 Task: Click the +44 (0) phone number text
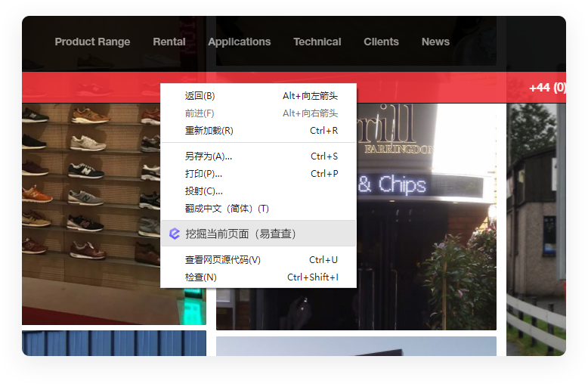click(547, 88)
